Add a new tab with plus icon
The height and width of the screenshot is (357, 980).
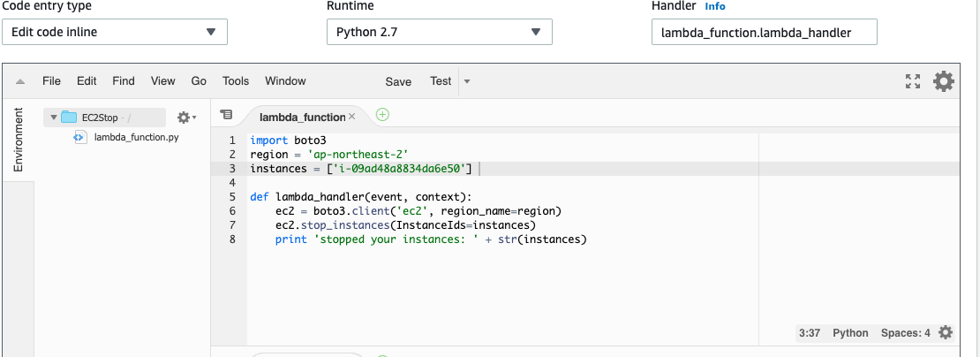(x=382, y=114)
